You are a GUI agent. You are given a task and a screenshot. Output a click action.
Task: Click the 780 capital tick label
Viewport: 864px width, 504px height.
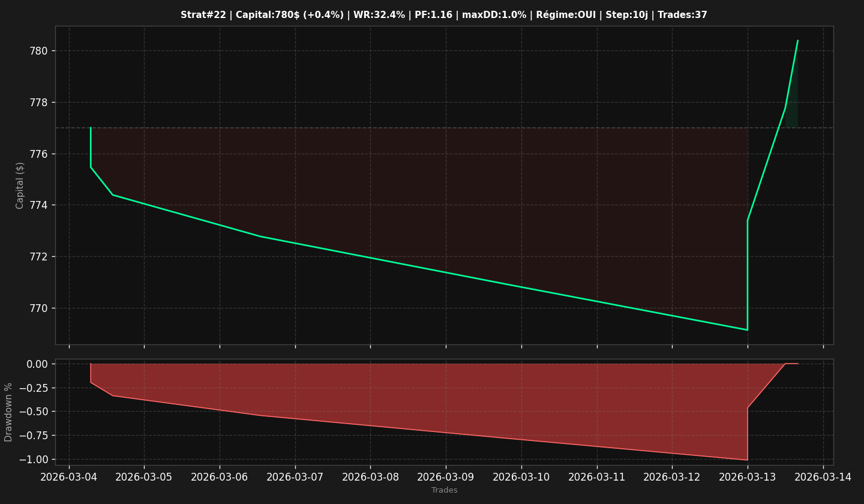click(39, 51)
